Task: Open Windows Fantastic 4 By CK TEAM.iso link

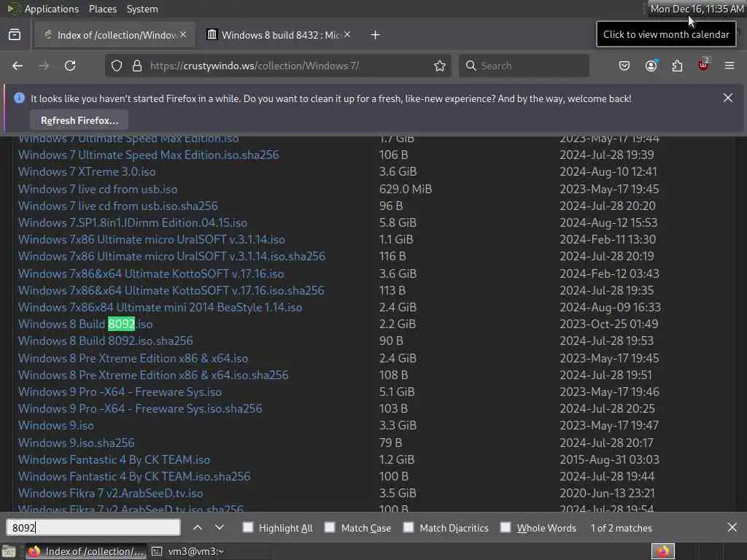Action: coord(114,460)
